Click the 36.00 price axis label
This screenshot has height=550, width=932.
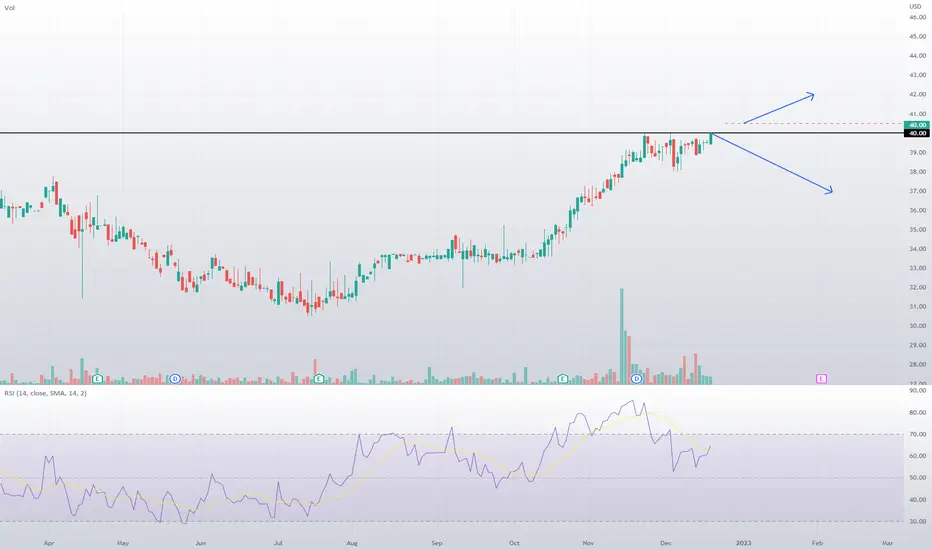(x=917, y=210)
